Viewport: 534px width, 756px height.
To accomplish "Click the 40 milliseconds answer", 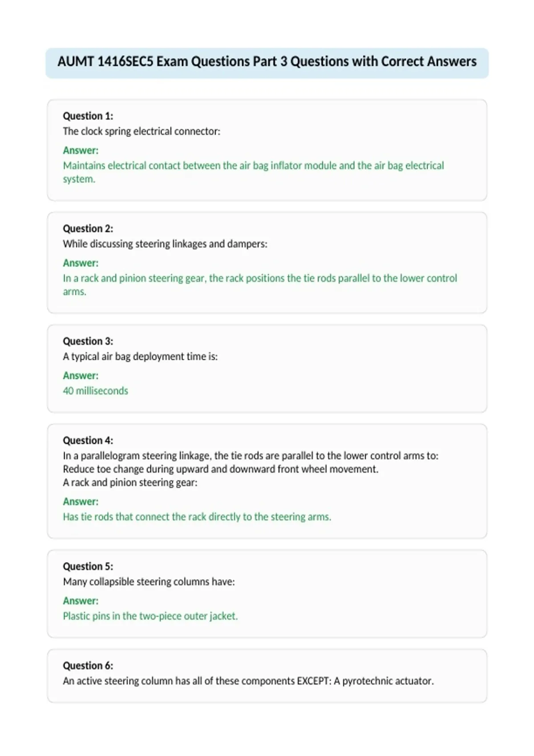I will point(95,390).
